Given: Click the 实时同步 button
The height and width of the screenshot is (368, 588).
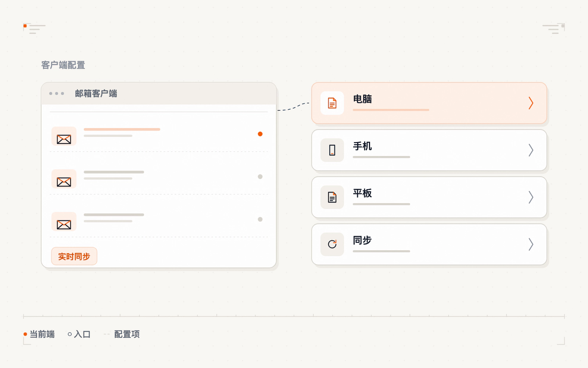Looking at the screenshot, I should [74, 256].
